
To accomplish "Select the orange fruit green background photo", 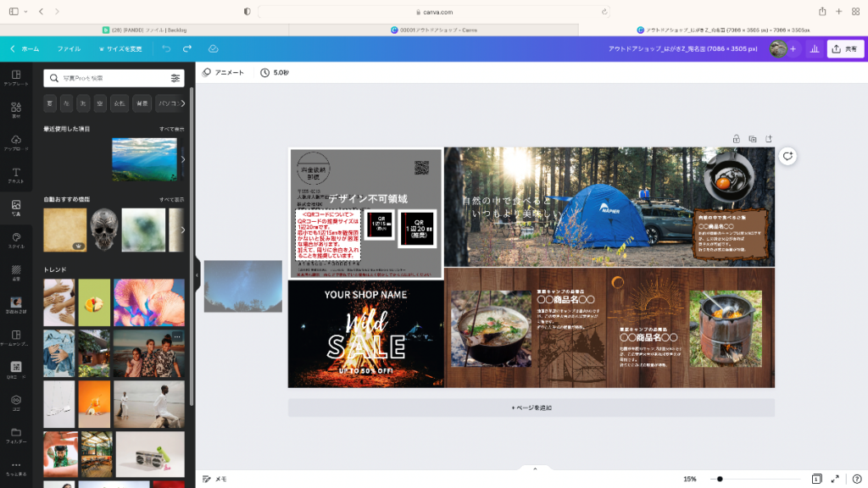I will (x=94, y=302).
